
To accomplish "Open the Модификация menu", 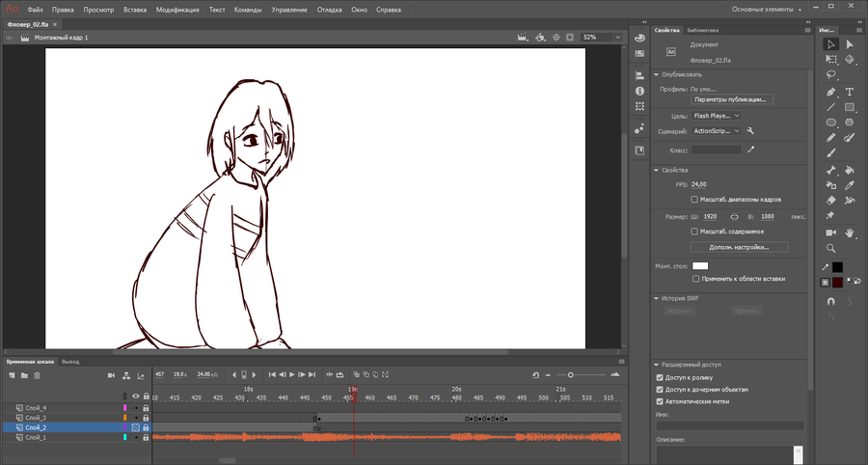I will 177,10.
